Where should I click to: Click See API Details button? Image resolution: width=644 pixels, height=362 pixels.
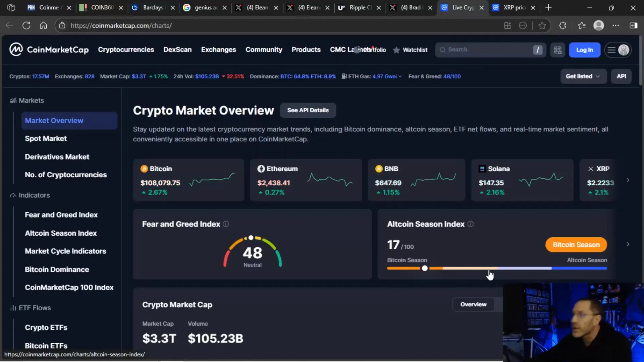[x=308, y=110]
